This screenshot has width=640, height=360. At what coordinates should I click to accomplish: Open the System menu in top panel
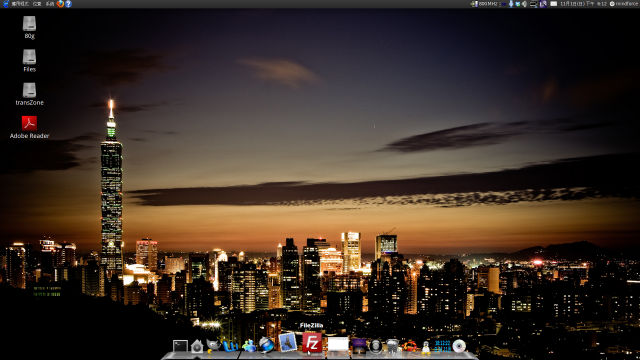pyautogui.click(x=50, y=4)
